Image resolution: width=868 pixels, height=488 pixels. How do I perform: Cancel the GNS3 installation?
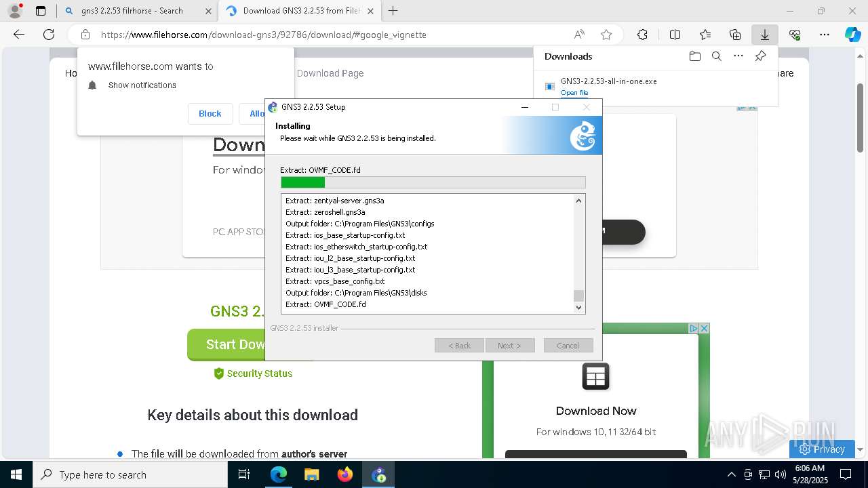568,346
